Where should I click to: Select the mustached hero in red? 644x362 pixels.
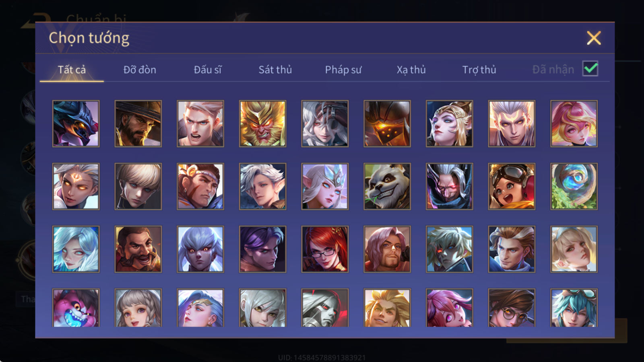(x=138, y=249)
